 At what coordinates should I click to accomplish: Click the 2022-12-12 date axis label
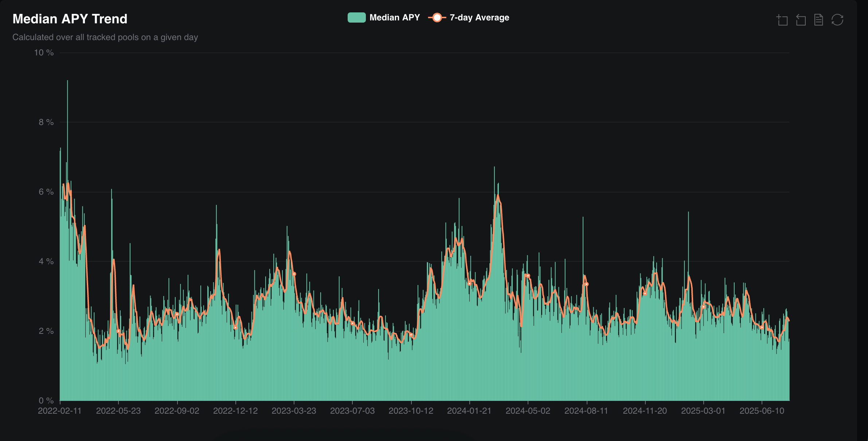point(235,411)
